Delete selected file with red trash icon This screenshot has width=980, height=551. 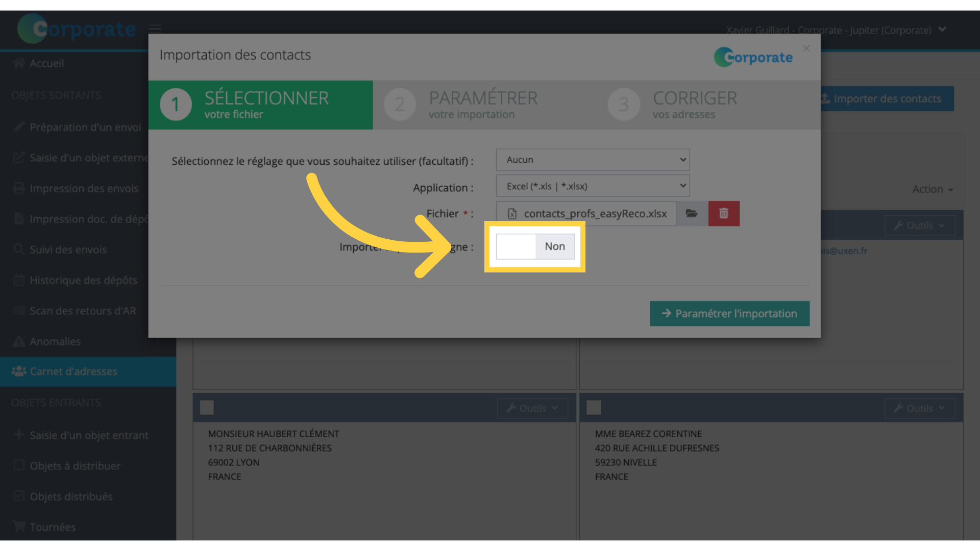point(724,213)
